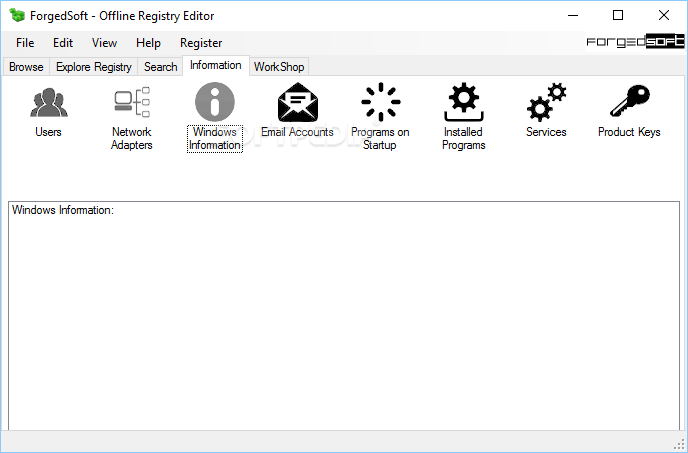The width and height of the screenshot is (688, 453).
Task: Open the Services gears icon
Action: (x=546, y=102)
